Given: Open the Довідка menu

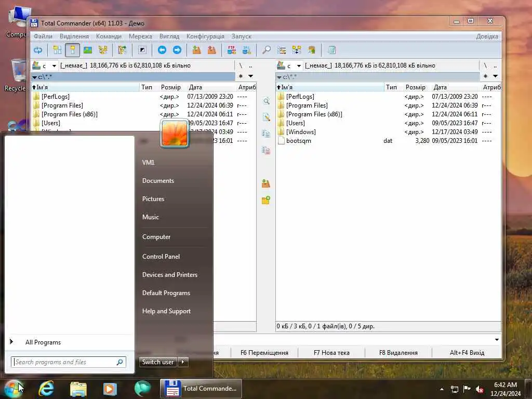Looking at the screenshot, I should [x=487, y=36].
